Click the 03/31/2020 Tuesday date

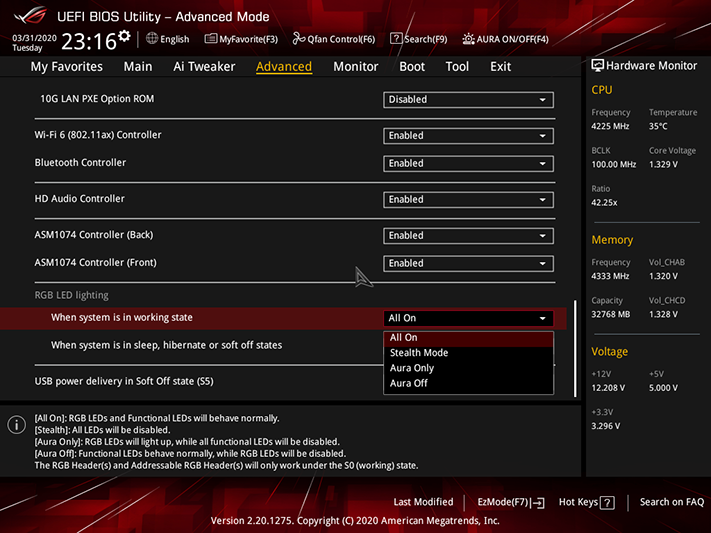pyautogui.click(x=34, y=43)
